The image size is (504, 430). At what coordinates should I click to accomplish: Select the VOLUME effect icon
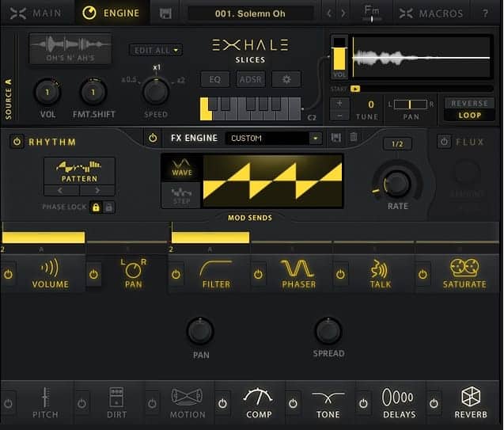(x=50, y=273)
